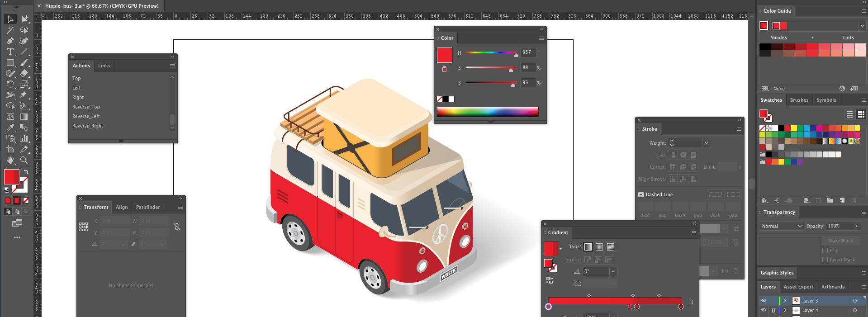Toggle the lock on Layer 4
Screen dimensions: 868x317
coord(773,310)
